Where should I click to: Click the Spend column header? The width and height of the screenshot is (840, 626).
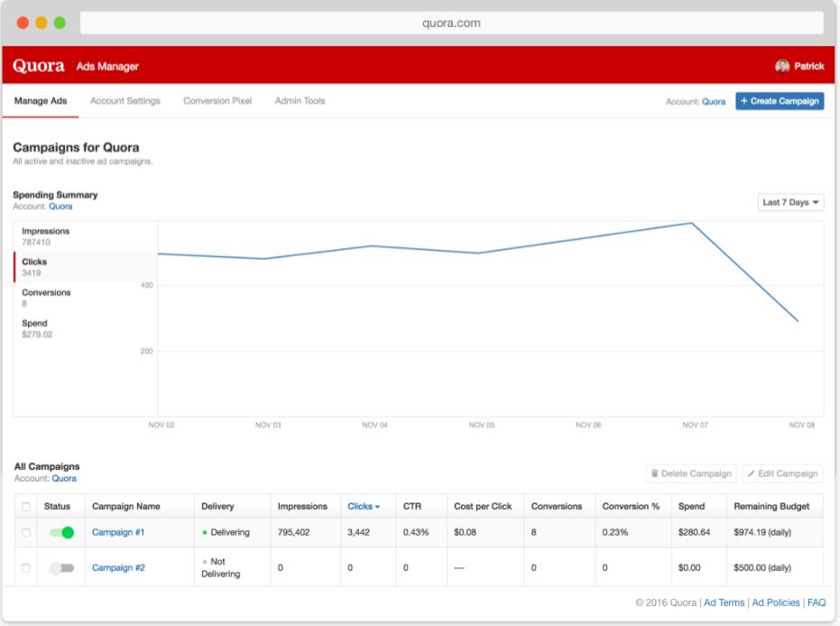pos(692,506)
